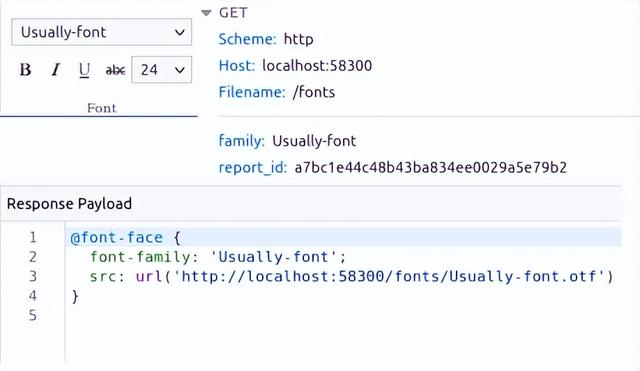Click line number 5 in gutter
The height and width of the screenshot is (371, 640).
pos(33,315)
